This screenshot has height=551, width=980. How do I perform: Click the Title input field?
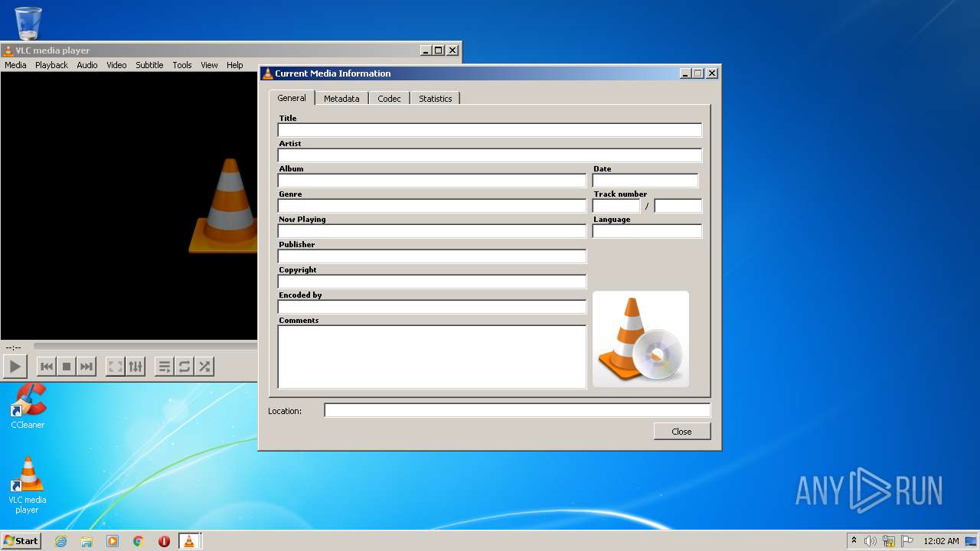490,130
